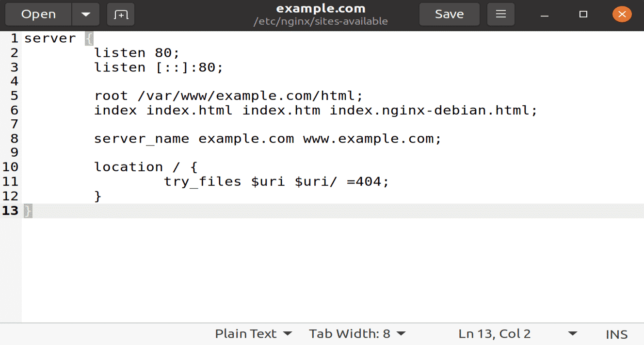
Task: Close the window with orange X
Action: tap(622, 15)
